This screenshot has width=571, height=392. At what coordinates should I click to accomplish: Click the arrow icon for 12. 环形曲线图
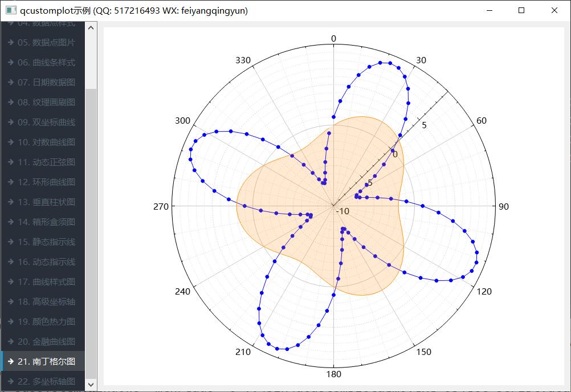click(x=11, y=182)
